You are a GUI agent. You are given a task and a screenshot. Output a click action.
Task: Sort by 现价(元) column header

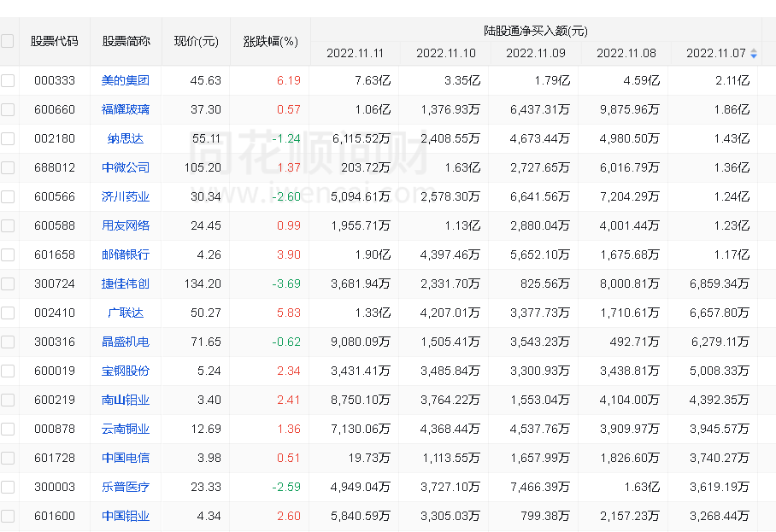click(196, 41)
